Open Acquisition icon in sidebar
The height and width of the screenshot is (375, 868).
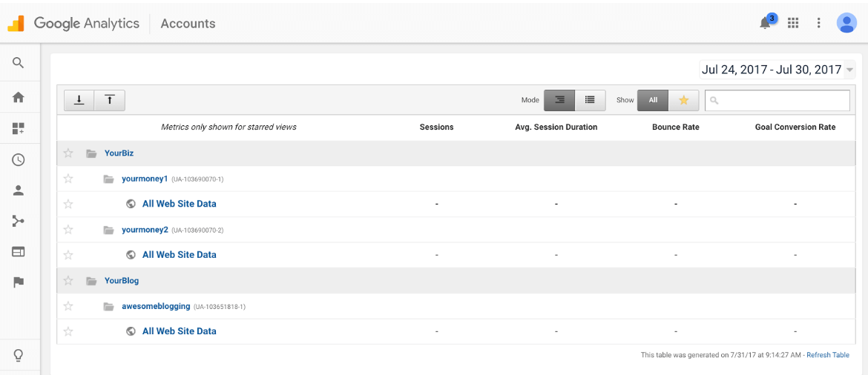[19, 222]
